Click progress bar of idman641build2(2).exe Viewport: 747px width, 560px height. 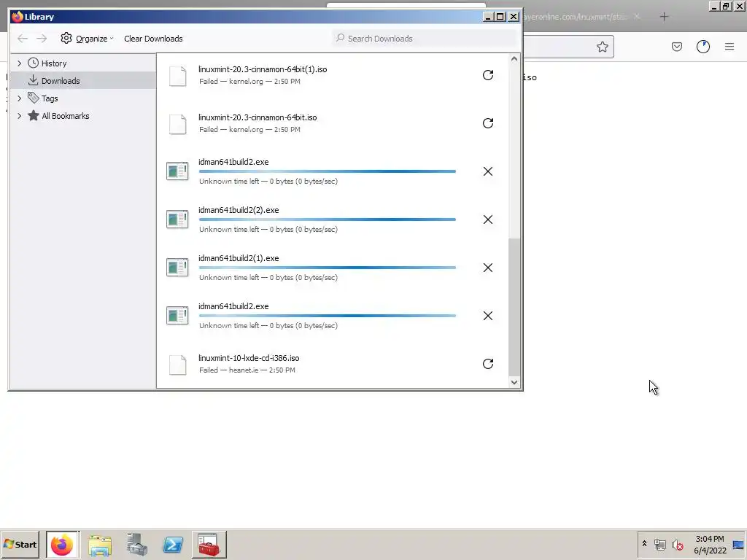328,219
